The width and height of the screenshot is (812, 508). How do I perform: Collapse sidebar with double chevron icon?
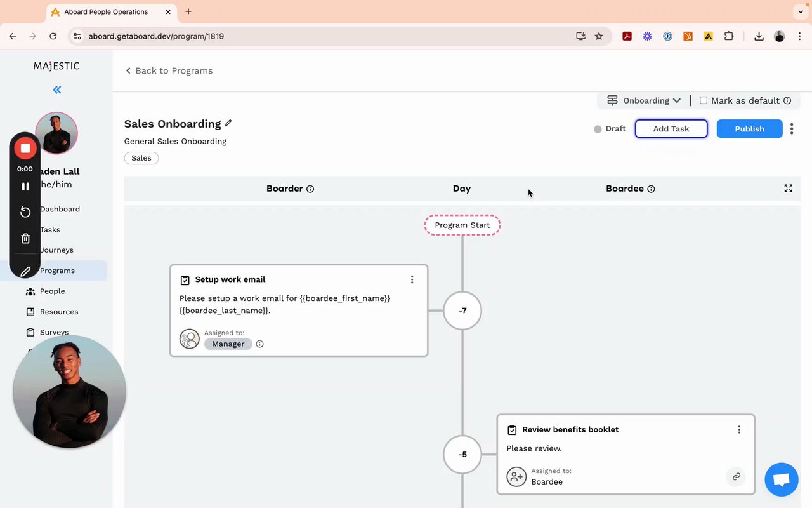coord(57,90)
